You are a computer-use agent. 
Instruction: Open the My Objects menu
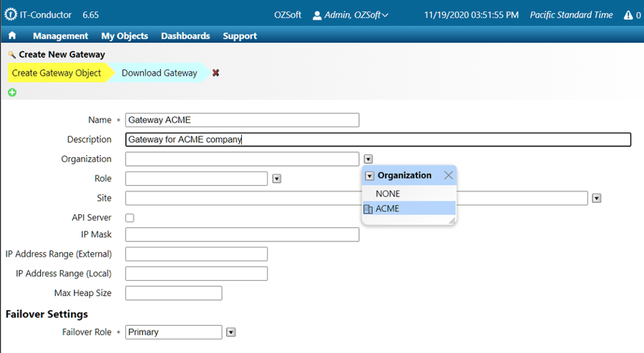click(125, 36)
